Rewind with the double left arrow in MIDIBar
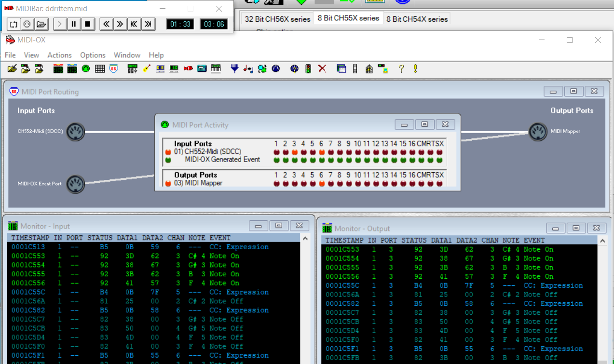614x364 pixels. tap(107, 24)
